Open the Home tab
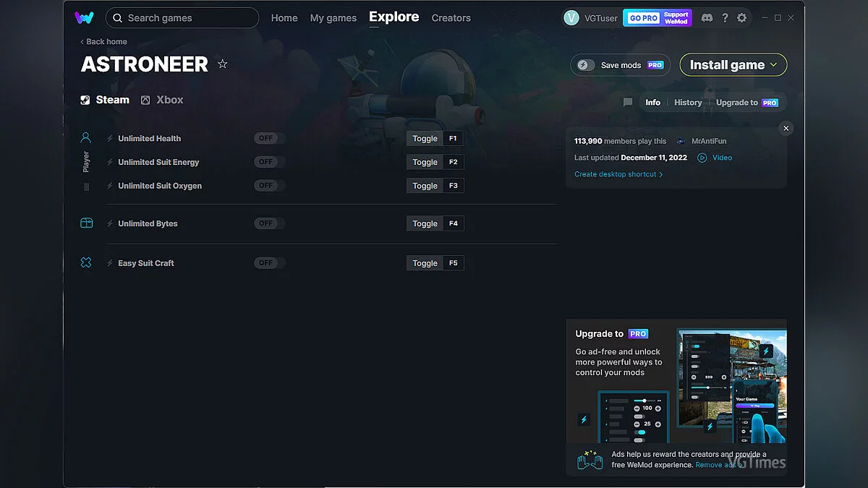The height and width of the screenshot is (488, 868). [284, 18]
